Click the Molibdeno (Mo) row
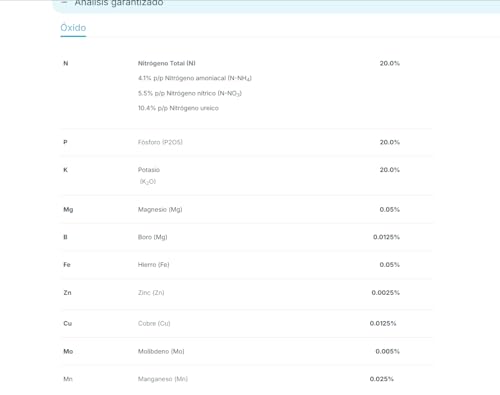The height and width of the screenshot is (395, 500). [x=247, y=351]
